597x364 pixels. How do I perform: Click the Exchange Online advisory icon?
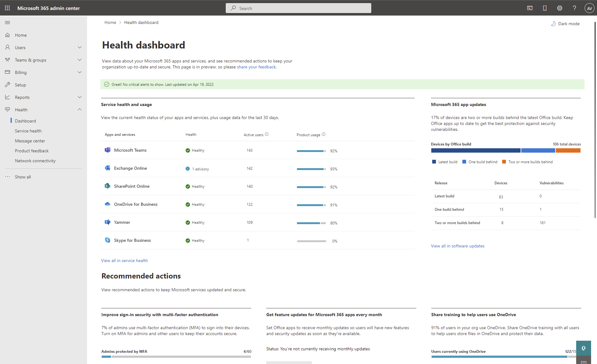187,168
